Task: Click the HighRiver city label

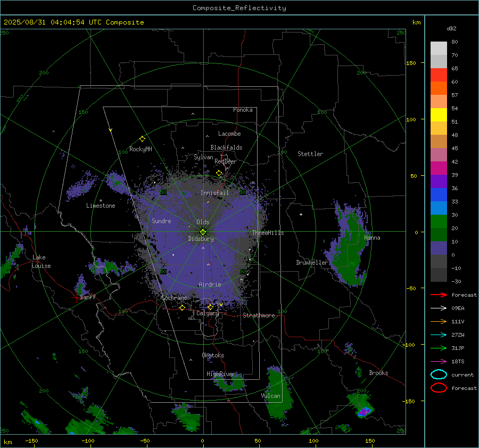Action: tap(221, 374)
